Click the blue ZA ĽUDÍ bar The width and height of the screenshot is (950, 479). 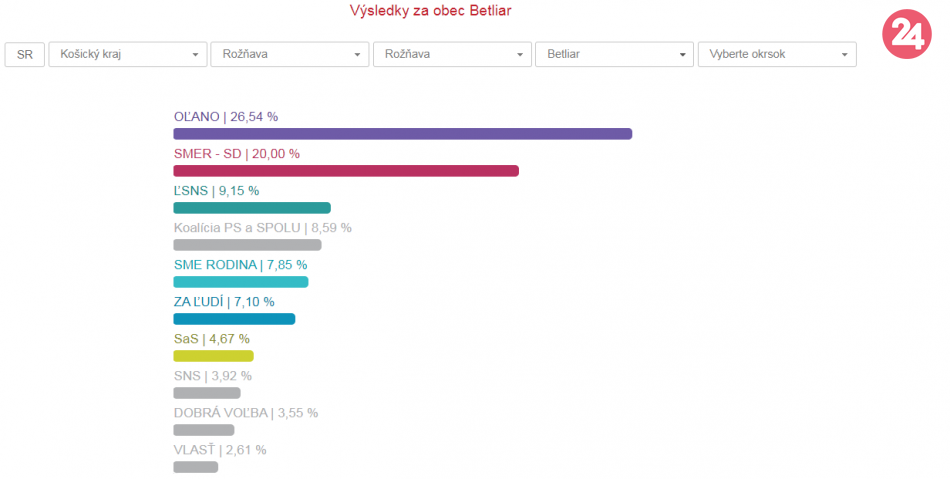pos(234,319)
